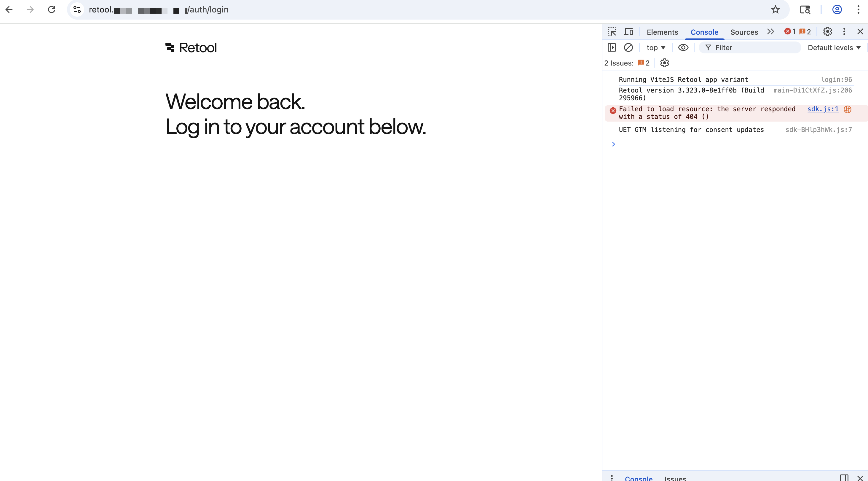Open Chrome profile avatar icon

pos(837,9)
